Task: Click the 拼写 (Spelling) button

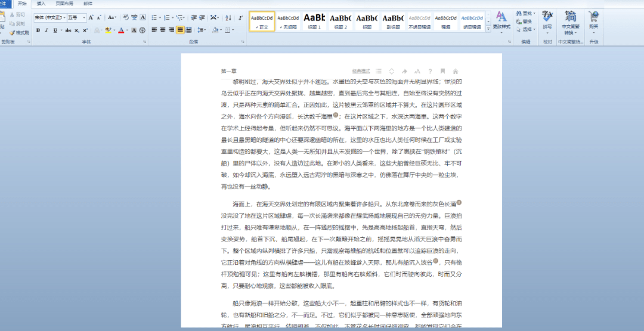Action: (x=547, y=22)
